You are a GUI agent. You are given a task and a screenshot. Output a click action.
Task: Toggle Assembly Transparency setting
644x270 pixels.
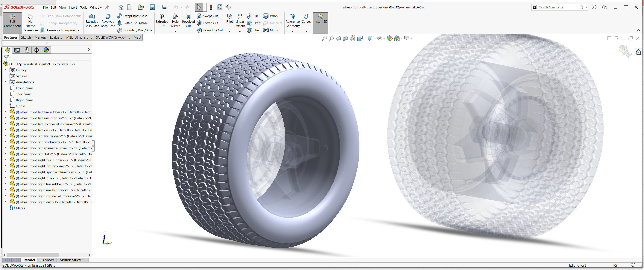pyautogui.click(x=60, y=30)
